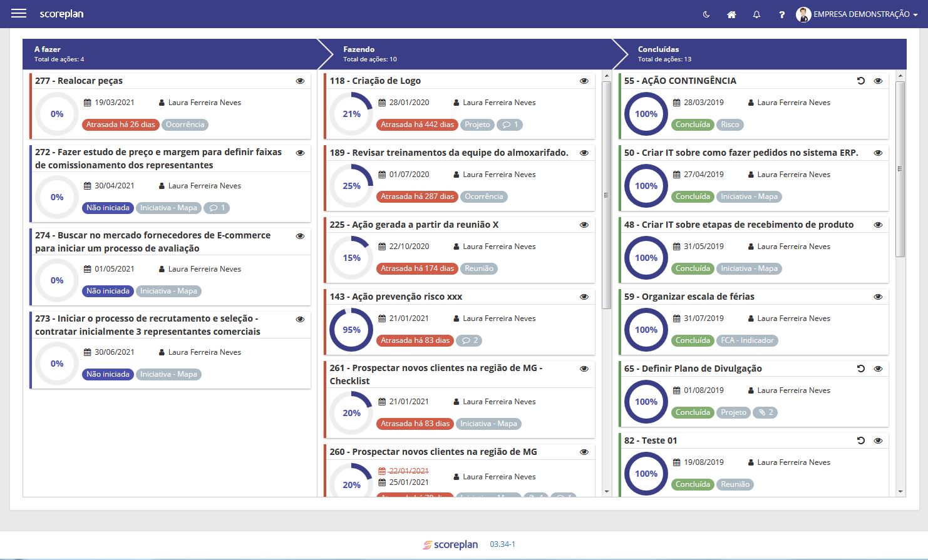Click the user avatar picture
Viewport: 928px width, 560px height.
click(803, 14)
